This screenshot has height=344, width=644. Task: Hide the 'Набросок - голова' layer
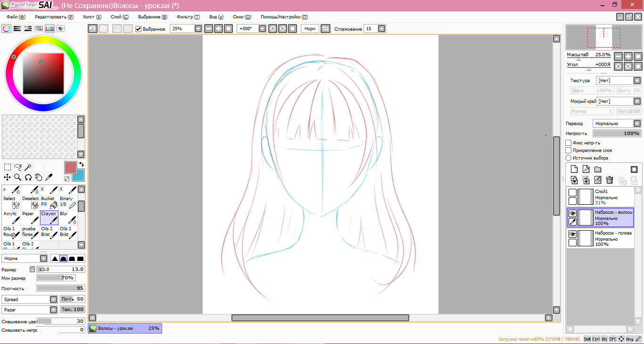[572, 235]
